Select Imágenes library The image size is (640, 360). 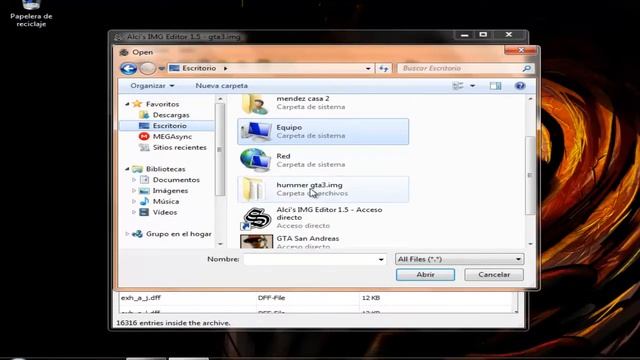170,191
